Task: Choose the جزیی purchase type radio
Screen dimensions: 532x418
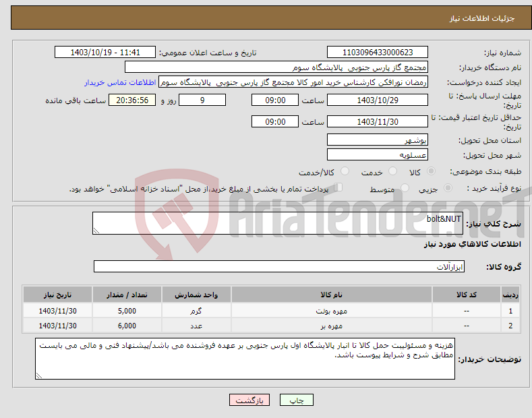Action: tap(448, 188)
